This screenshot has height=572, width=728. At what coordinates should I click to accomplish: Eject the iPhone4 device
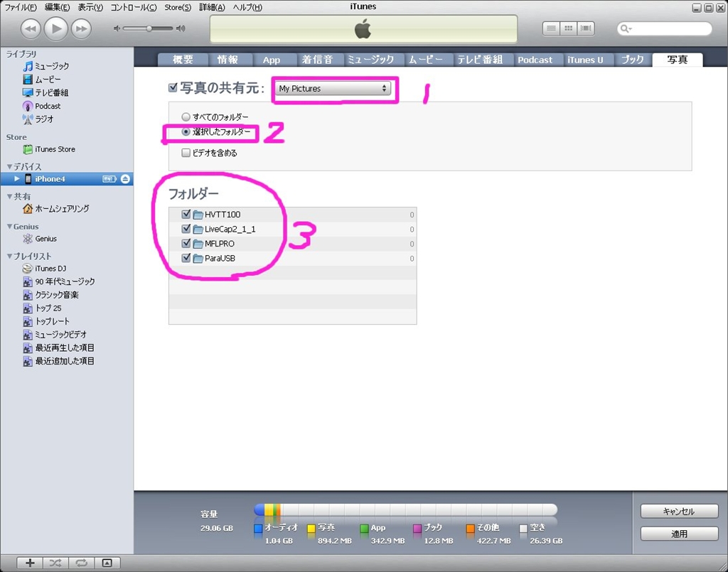[x=125, y=179]
